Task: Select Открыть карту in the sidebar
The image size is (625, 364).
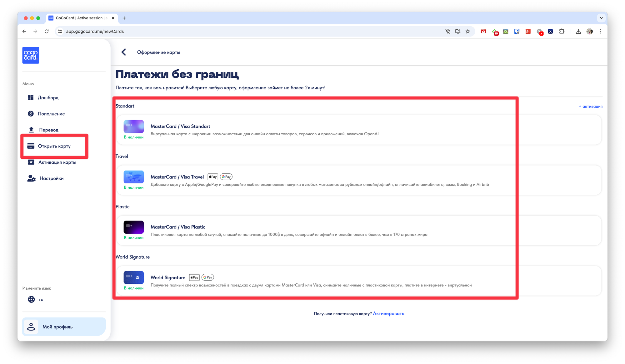Action: point(54,146)
